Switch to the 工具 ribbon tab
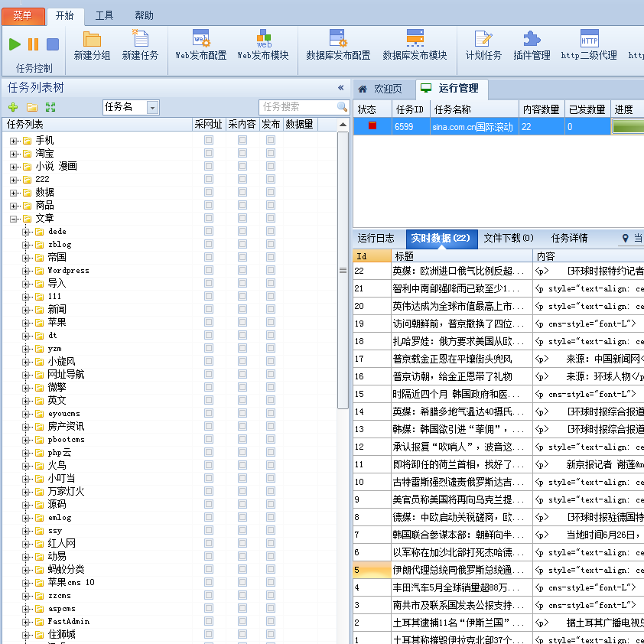The width and height of the screenshot is (644, 644). (x=105, y=15)
